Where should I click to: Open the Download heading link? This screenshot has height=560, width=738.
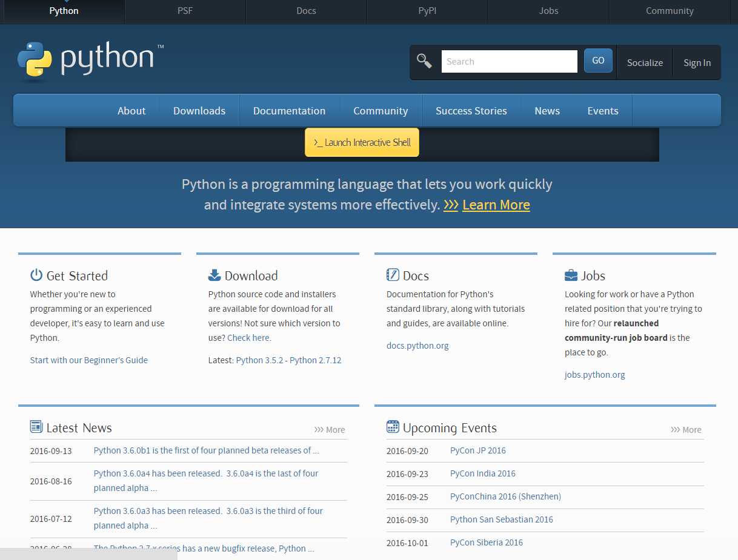tap(251, 275)
